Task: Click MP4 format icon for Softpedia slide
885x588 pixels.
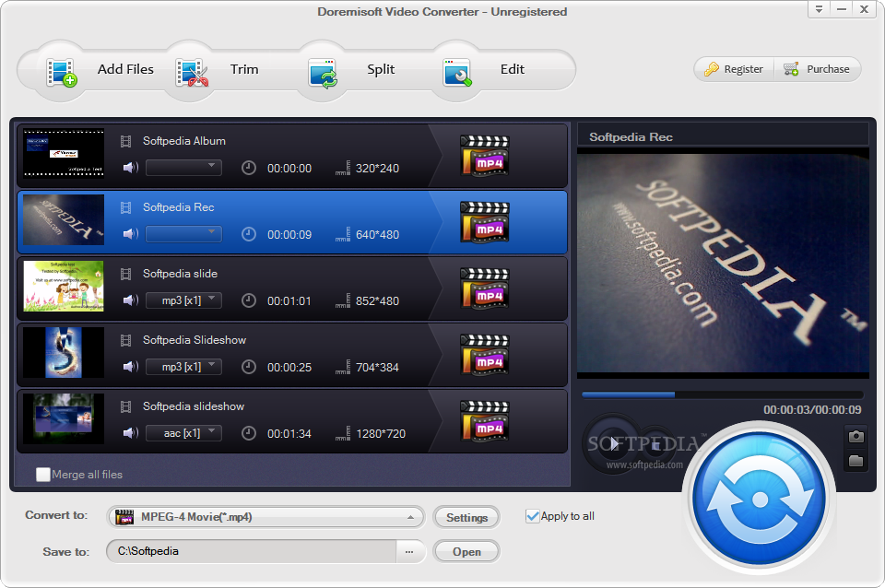Action: tap(485, 288)
